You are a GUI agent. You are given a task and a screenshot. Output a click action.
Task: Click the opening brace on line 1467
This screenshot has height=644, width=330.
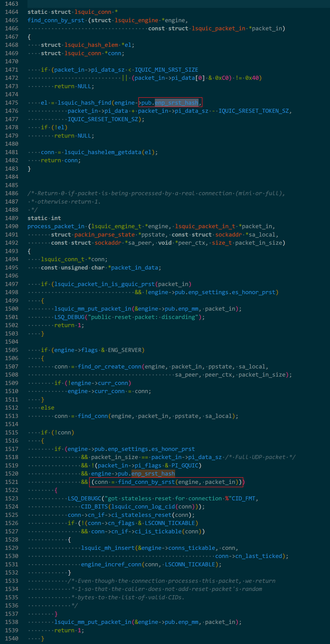point(29,37)
